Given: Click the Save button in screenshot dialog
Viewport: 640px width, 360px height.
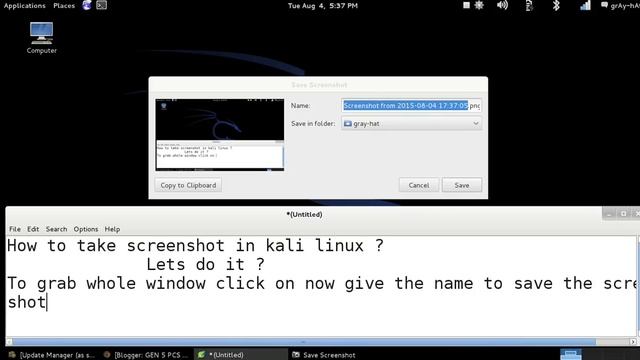Looking at the screenshot, I should (x=462, y=185).
